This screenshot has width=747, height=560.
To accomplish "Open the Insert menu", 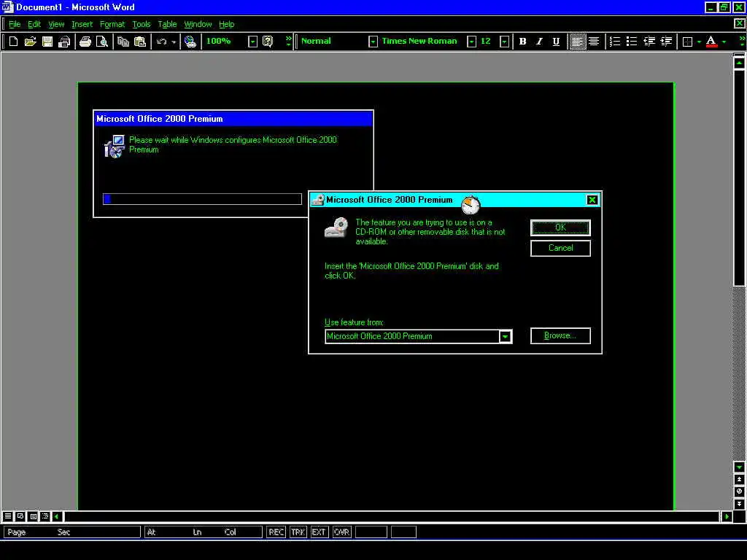I will click(x=82, y=24).
